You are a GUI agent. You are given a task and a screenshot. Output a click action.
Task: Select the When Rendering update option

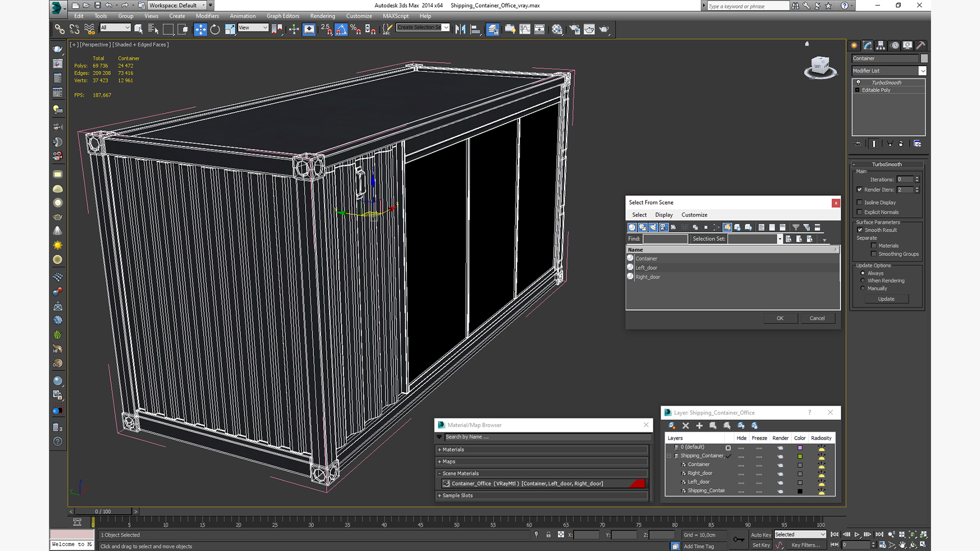(x=863, y=281)
